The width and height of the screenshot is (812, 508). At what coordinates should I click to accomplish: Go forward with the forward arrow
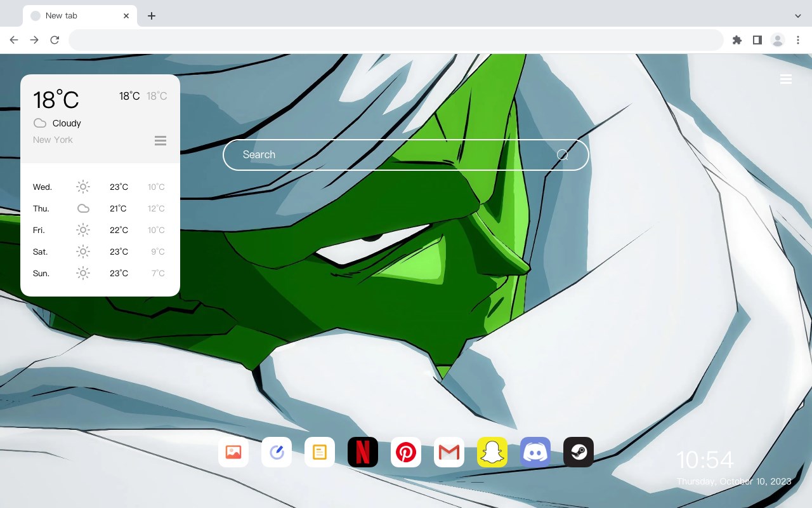pos(34,40)
